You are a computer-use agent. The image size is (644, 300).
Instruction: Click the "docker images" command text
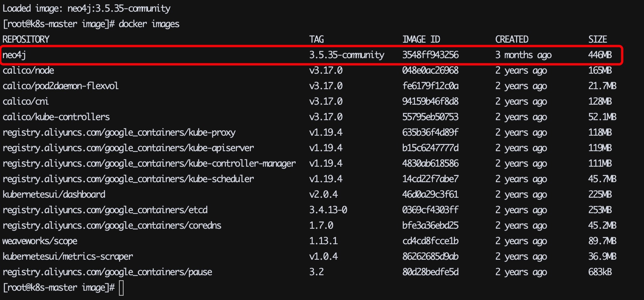coord(149,24)
